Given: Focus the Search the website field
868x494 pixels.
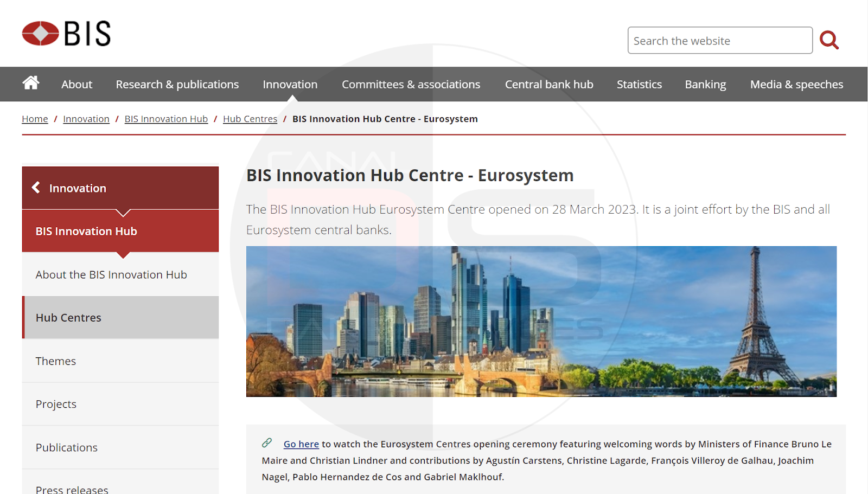Looking at the screenshot, I should [720, 41].
